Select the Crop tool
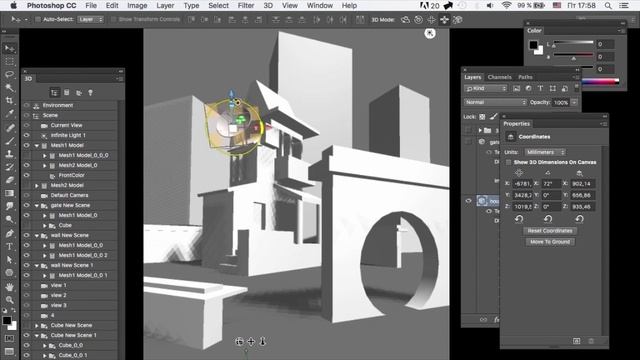The width and height of the screenshot is (640, 360). (x=9, y=101)
